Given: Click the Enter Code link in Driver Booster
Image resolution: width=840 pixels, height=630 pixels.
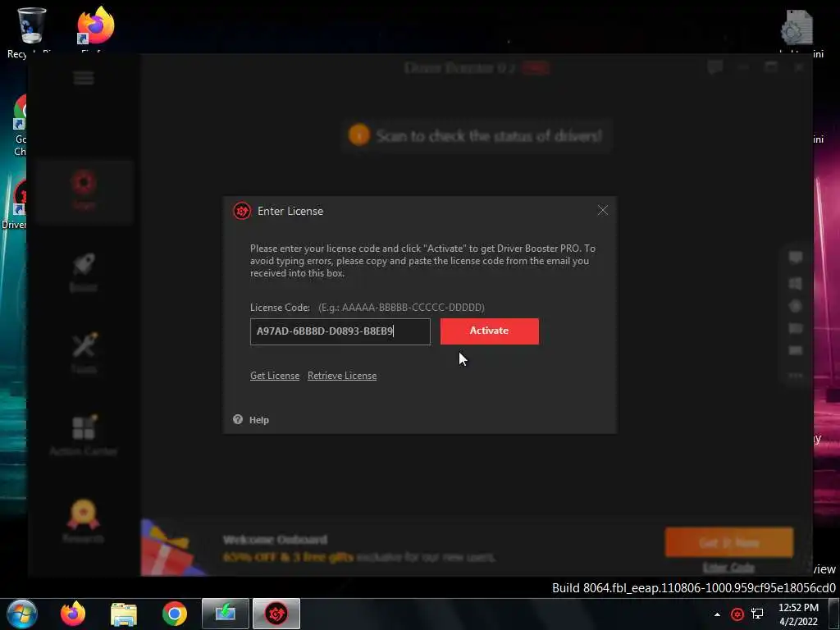Looking at the screenshot, I should pyautogui.click(x=728, y=568).
